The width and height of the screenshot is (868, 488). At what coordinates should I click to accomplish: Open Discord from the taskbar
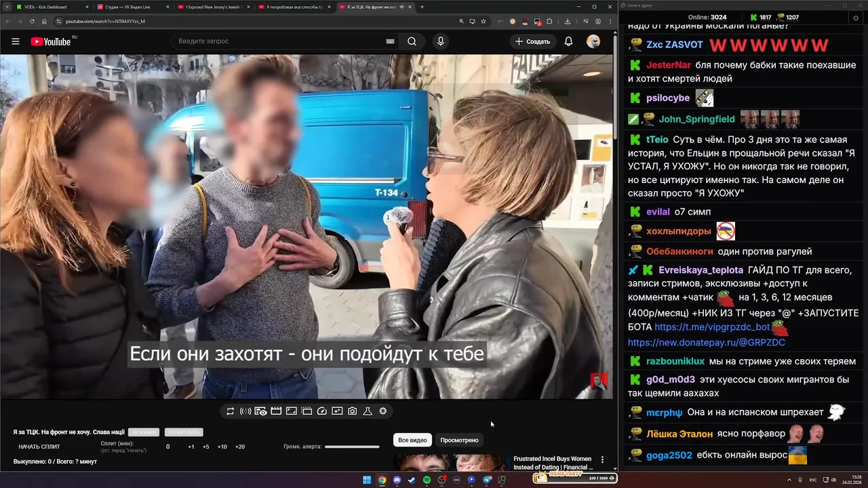(x=397, y=480)
